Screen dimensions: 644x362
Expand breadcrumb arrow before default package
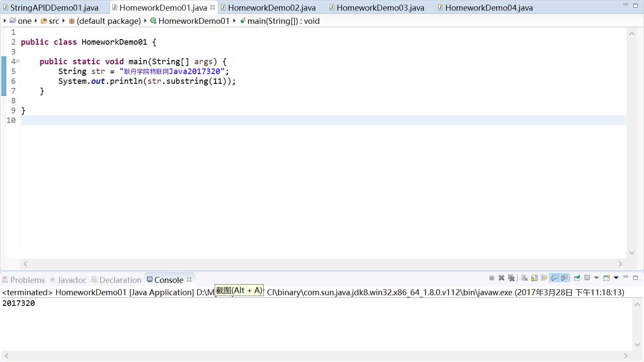[63, 20]
